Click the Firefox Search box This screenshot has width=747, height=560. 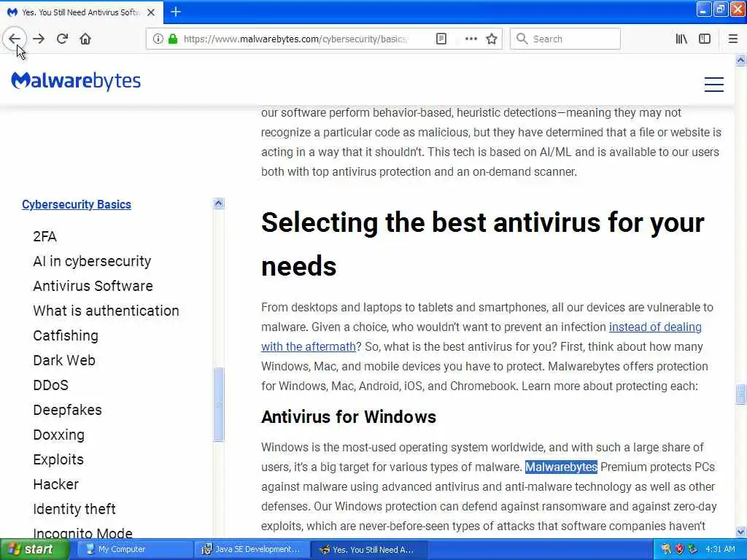[x=565, y=39]
